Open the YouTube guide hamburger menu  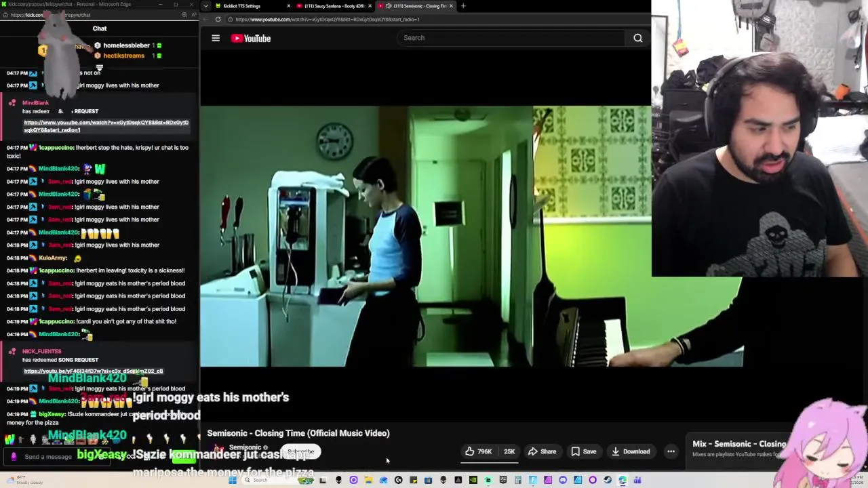pyautogui.click(x=216, y=39)
